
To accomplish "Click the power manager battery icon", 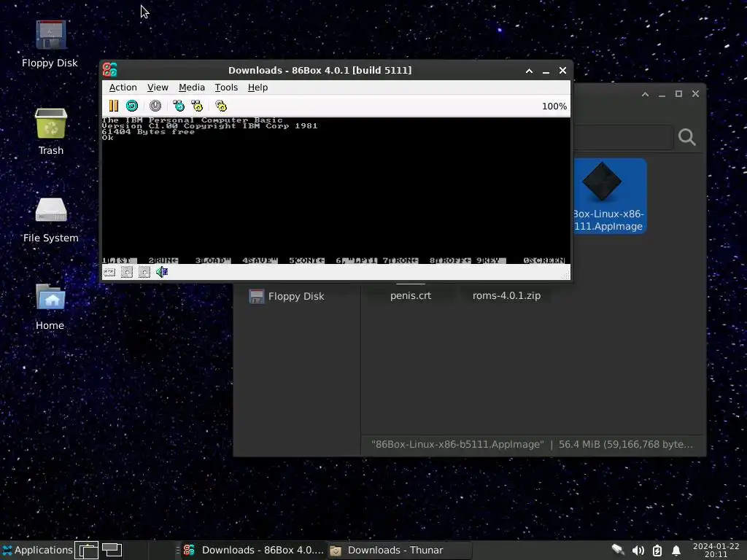I will (657, 551).
